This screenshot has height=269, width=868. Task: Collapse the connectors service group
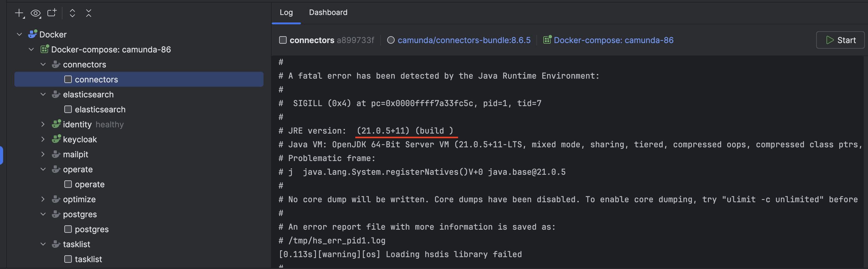(43, 64)
